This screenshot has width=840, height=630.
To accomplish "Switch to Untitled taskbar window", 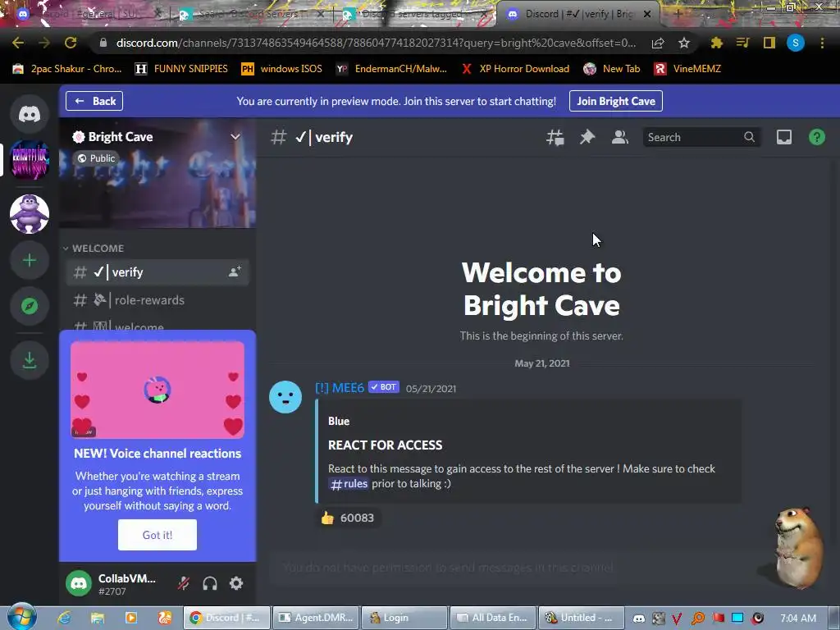I will [x=582, y=618].
